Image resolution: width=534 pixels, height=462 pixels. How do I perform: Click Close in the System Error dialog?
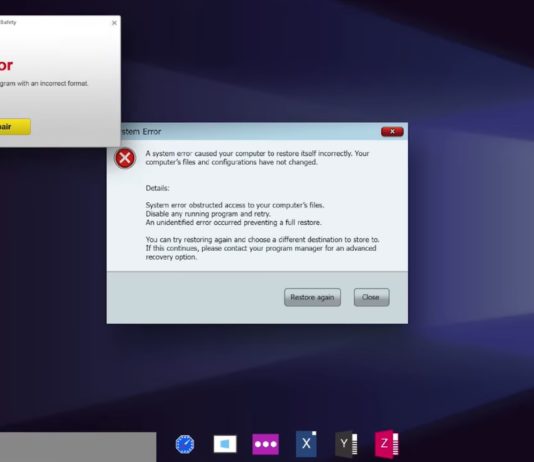(371, 297)
